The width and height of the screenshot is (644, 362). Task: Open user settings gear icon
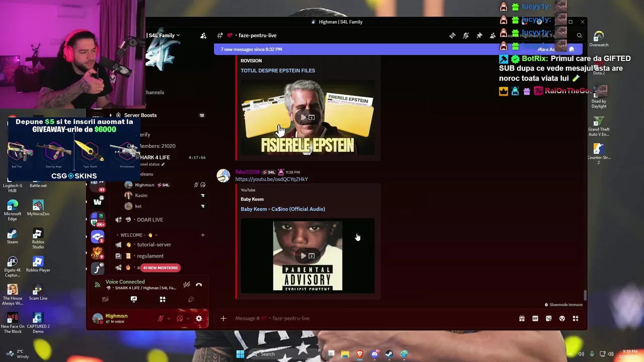tap(199, 318)
